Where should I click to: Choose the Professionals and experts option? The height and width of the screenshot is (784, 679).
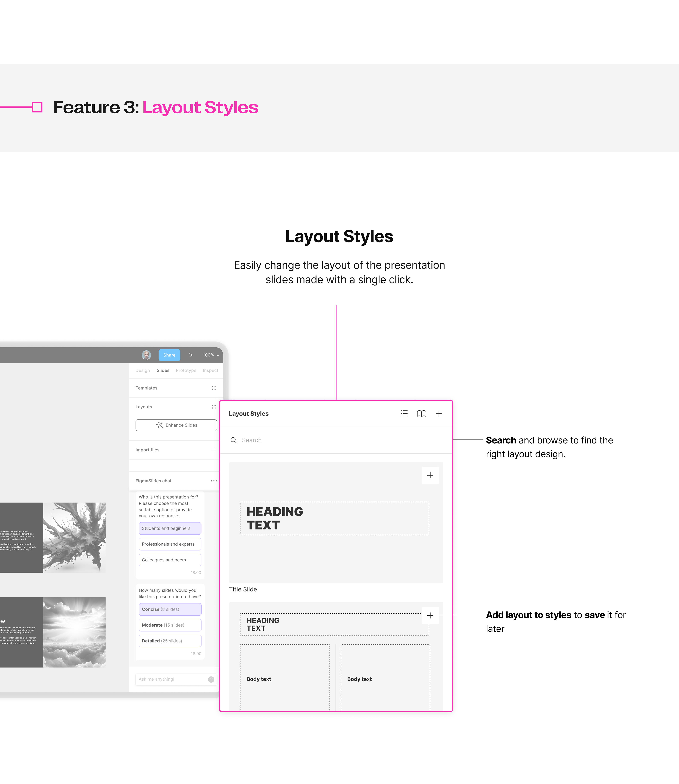coord(170,544)
